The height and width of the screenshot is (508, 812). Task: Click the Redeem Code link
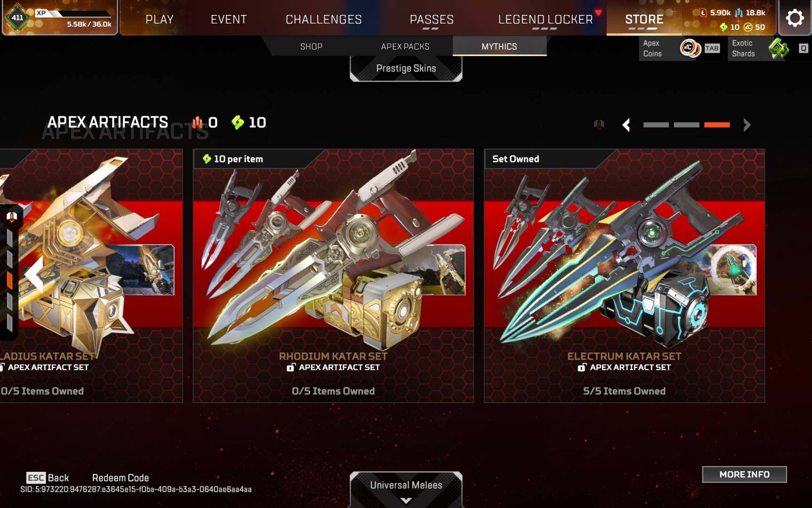click(x=120, y=478)
